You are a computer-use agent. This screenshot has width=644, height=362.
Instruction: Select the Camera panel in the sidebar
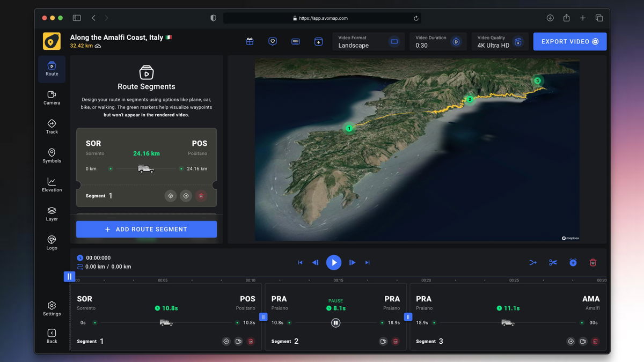click(52, 98)
